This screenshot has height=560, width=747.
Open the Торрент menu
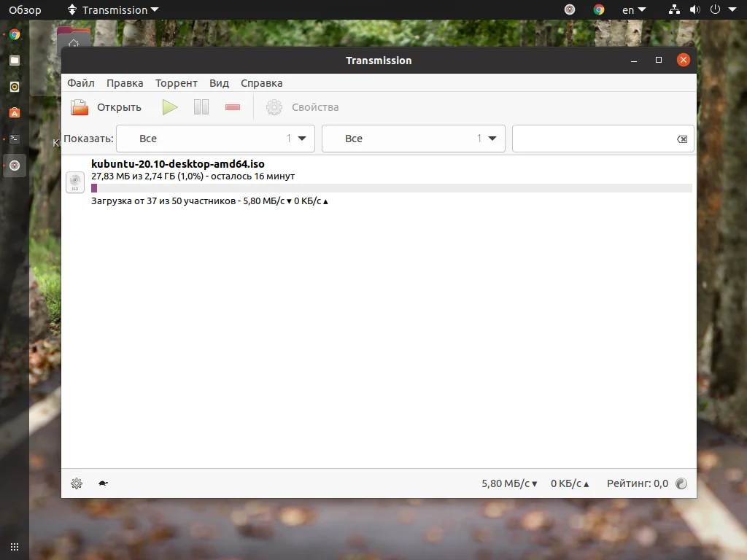(176, 82)
